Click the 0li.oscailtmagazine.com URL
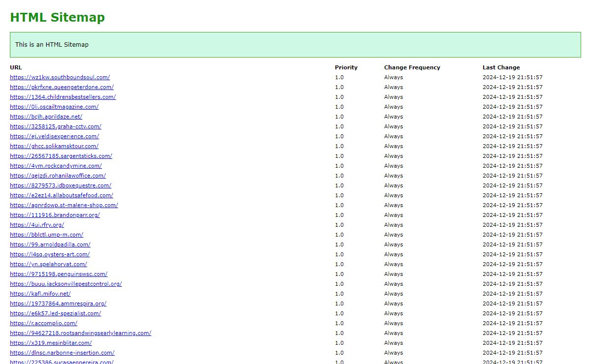The width and height of the screenshot is (591, 364). (x=54, y=107)
